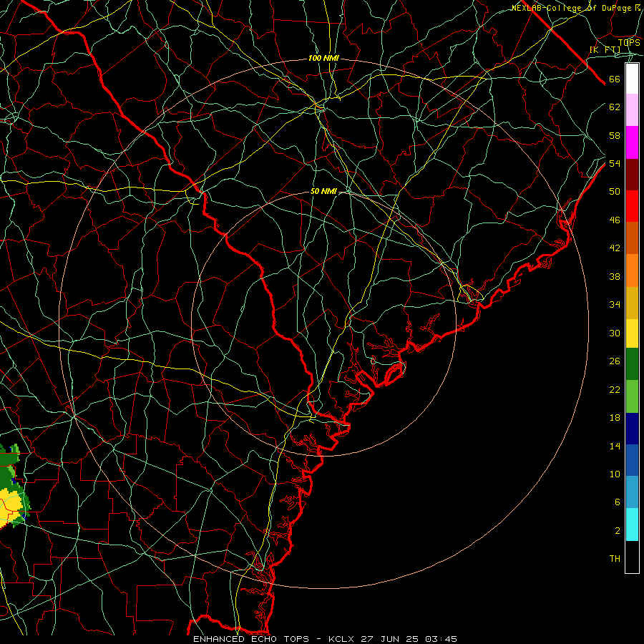Select the dark maroon legend color block
The height and width of the screenshot is (644, 644).
[x=632, y=175]
